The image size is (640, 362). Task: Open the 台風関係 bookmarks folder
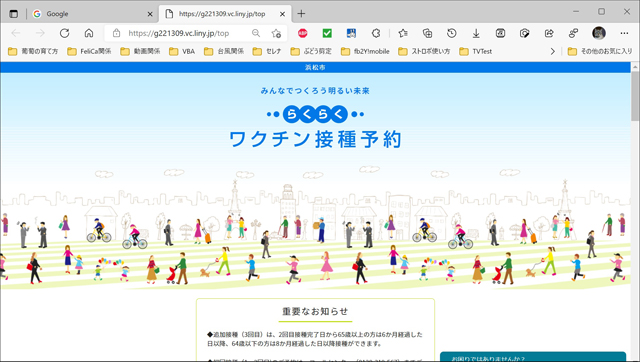[224, 51]
